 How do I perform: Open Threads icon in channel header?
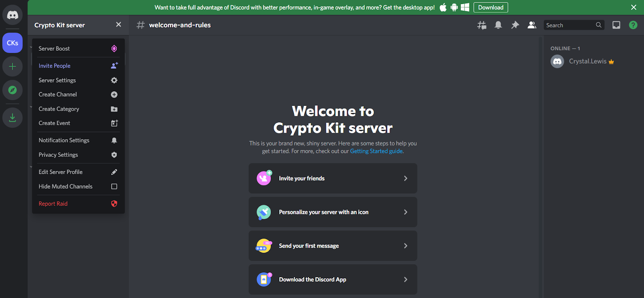coord(482,25)
